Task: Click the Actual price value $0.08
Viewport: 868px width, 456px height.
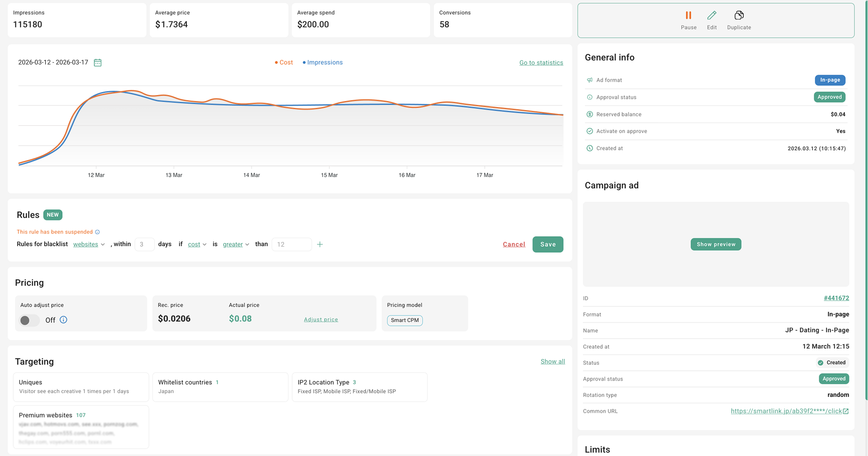Action: [240, 319]
